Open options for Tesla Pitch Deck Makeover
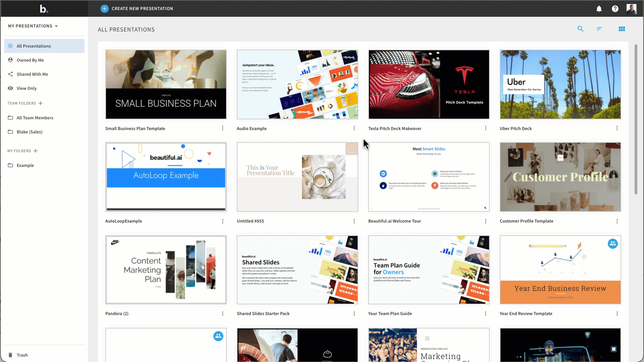This screenshot has height=362, width=644. 486,128
